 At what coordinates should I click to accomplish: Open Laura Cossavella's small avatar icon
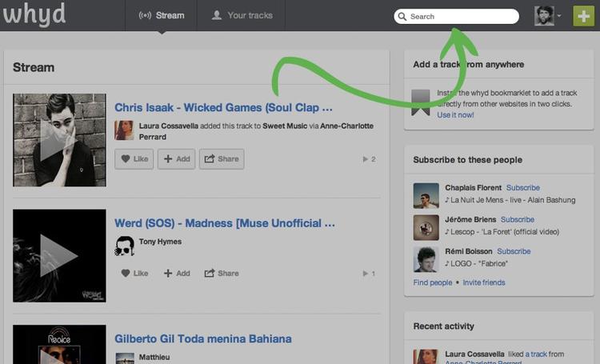point(124,130)
